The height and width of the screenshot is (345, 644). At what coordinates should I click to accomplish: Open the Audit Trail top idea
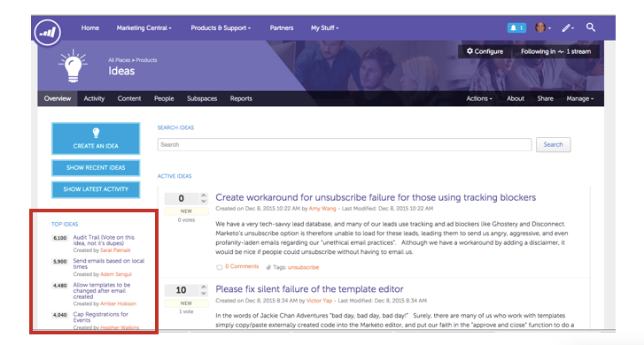(x=104, y=240)
